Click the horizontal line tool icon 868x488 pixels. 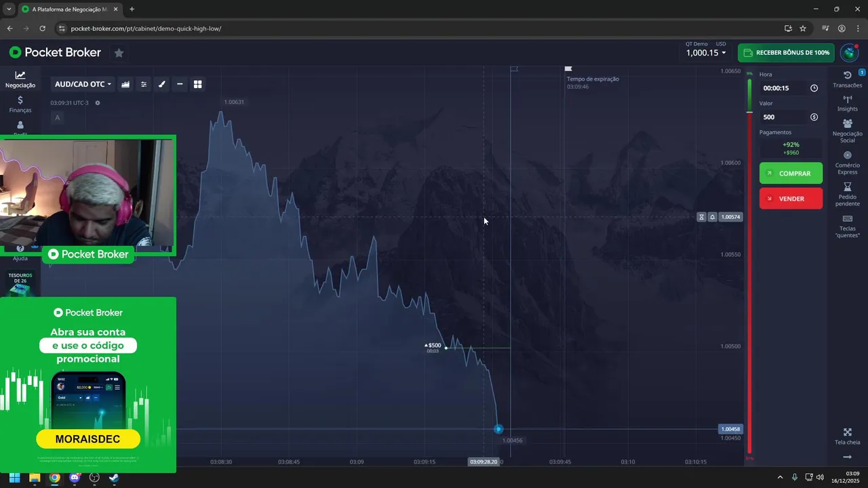(x=180, y=84)
